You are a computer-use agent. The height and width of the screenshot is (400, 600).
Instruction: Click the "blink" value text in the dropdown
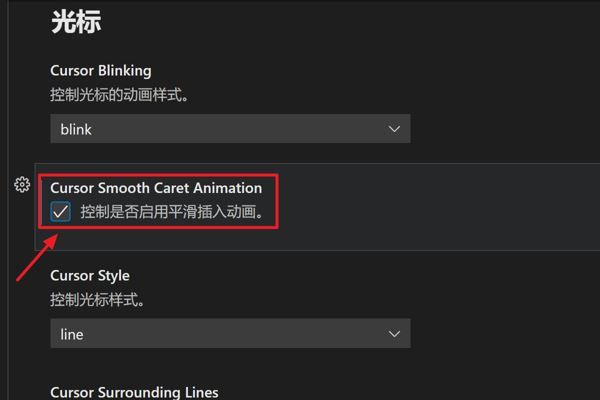pyautogui.click(x=76, y=129)
